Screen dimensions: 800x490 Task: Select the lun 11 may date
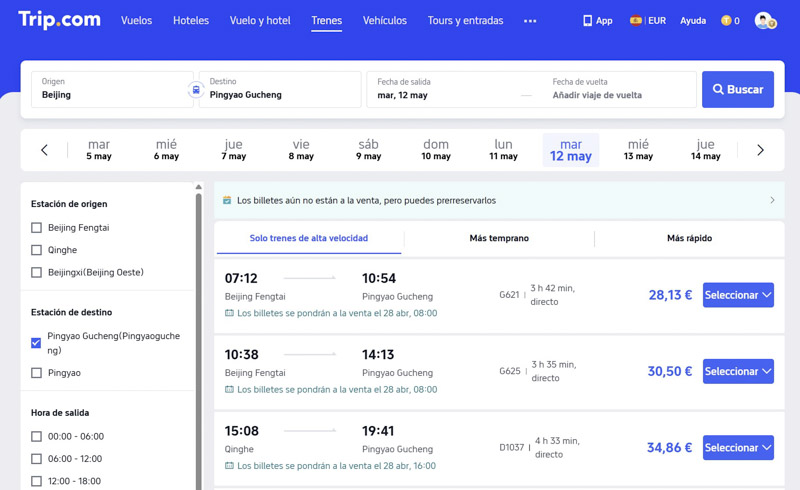tap(503, 150)
